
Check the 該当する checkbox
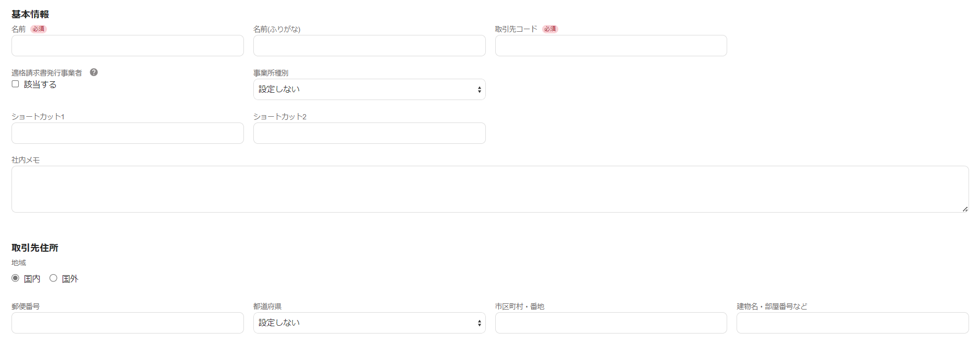[16, 84]
